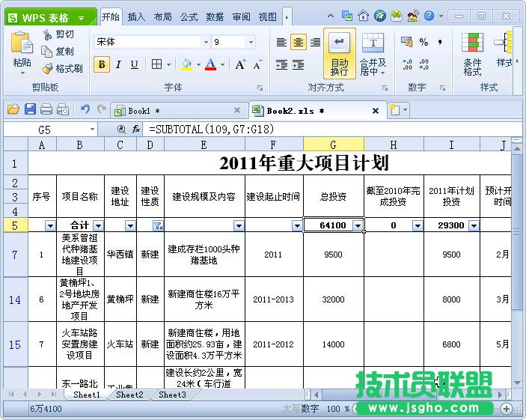526x420 pixels.
Task: Open WPS online home icon
Action: click(x=364, y=16)
